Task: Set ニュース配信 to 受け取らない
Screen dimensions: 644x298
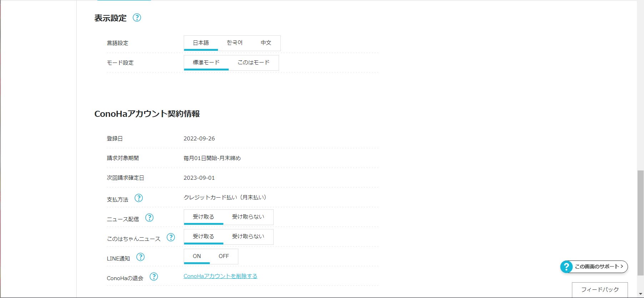Action: 248,217
